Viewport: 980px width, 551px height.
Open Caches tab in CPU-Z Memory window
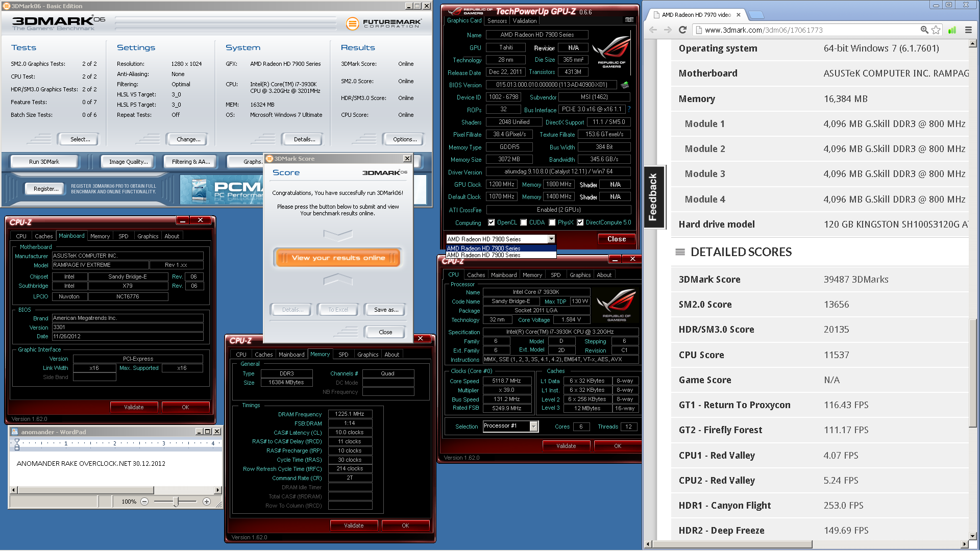point(263,355)
